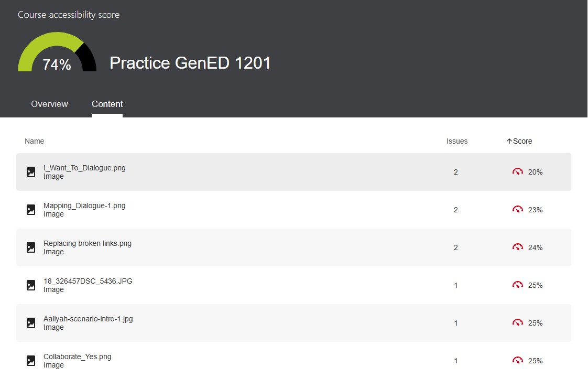
Task: Open Replacing broken links.png file
Action: tap(88, 244)
